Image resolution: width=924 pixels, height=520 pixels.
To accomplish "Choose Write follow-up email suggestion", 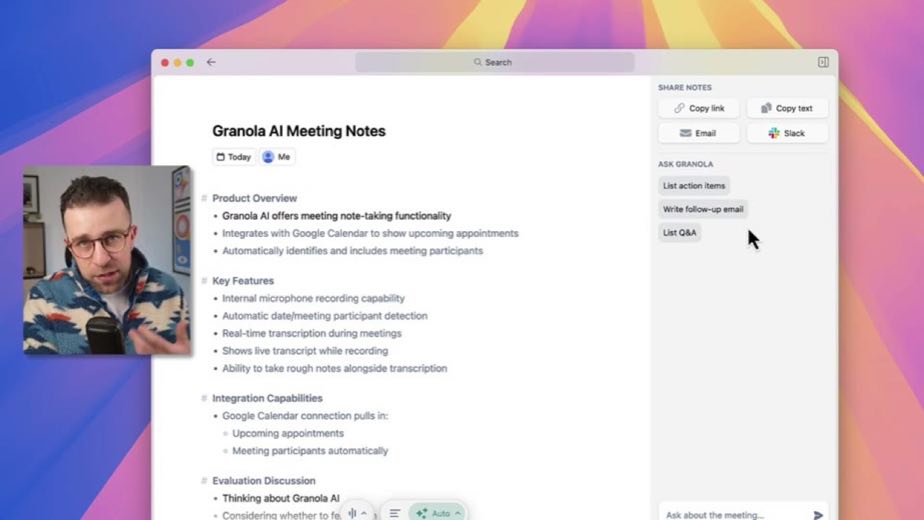I will coord(703,209).
